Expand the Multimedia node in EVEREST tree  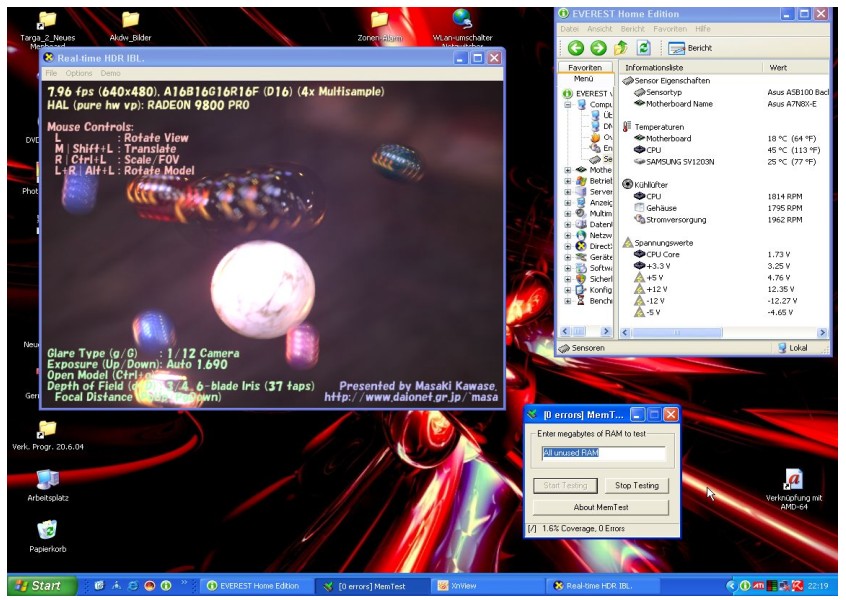[568, 214]
